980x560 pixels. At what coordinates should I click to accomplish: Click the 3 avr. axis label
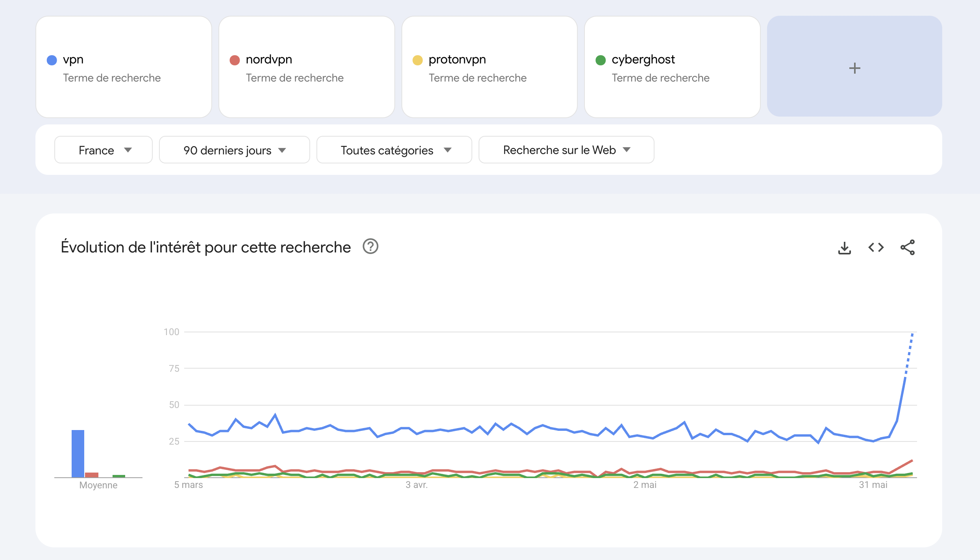[x=417, y=485]
